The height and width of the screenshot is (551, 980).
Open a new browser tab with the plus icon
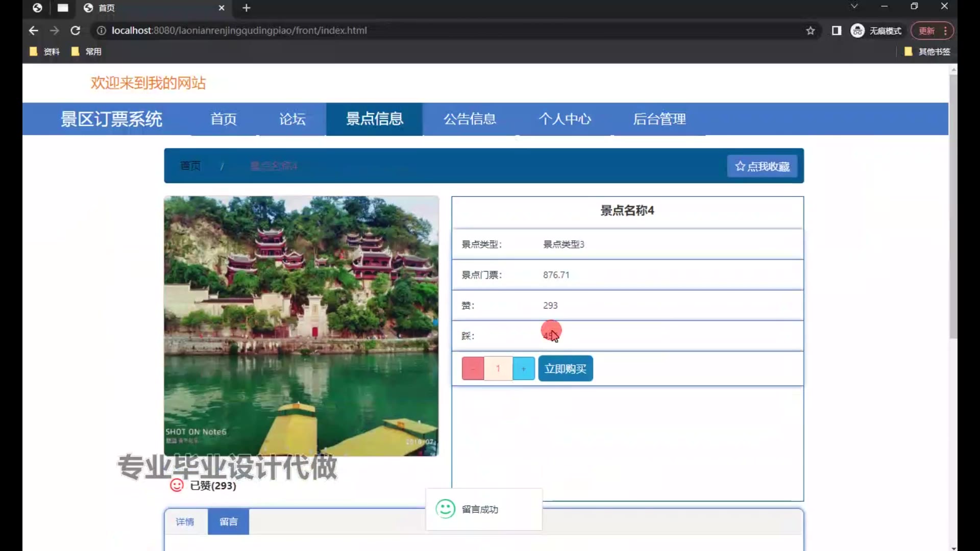(247, 8)
